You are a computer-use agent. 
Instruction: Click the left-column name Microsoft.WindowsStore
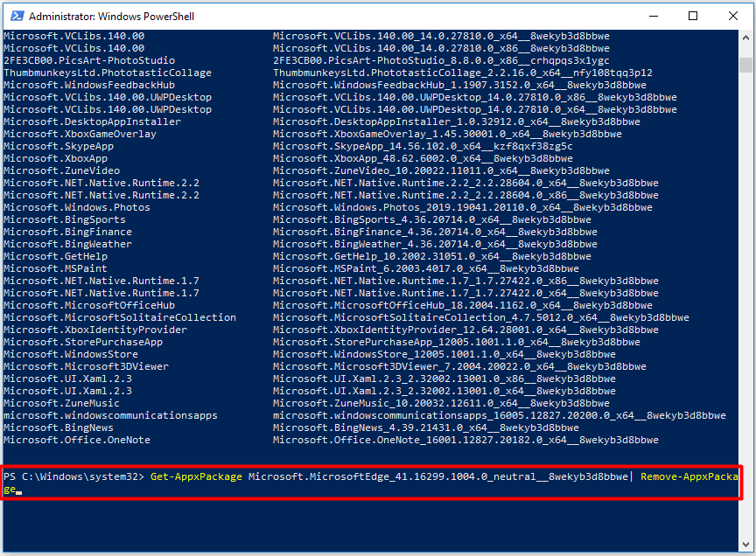[71, 354]
